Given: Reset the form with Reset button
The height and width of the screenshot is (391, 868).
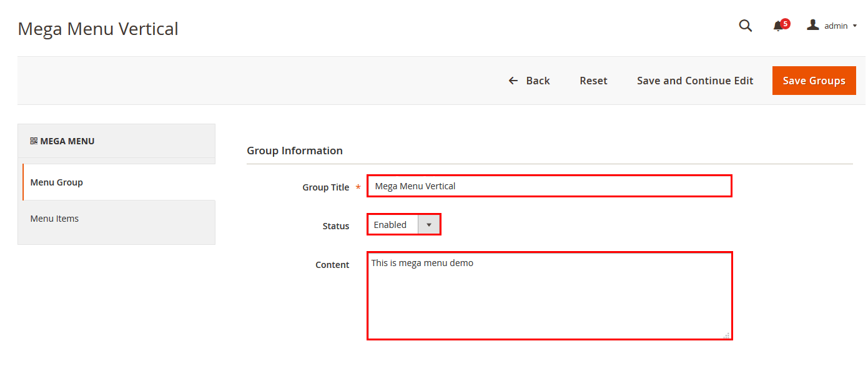Looking at the screenshot, I should (593, 81).
